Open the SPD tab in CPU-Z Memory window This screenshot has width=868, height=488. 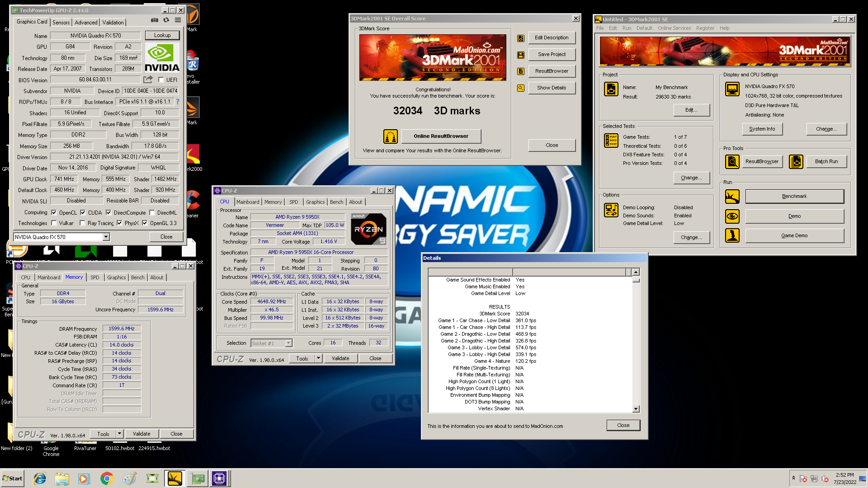click(x=94, y=277)
